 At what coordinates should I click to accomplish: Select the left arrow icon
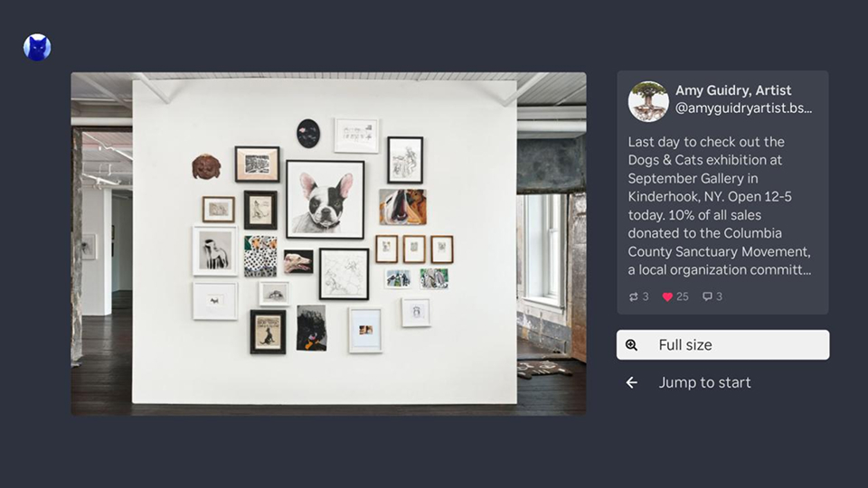632,382
